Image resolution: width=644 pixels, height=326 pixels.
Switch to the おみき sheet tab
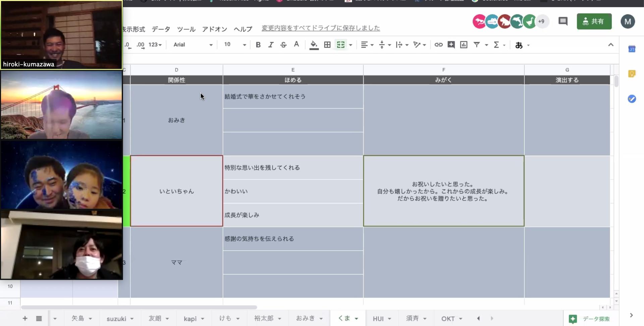(305, 318)
